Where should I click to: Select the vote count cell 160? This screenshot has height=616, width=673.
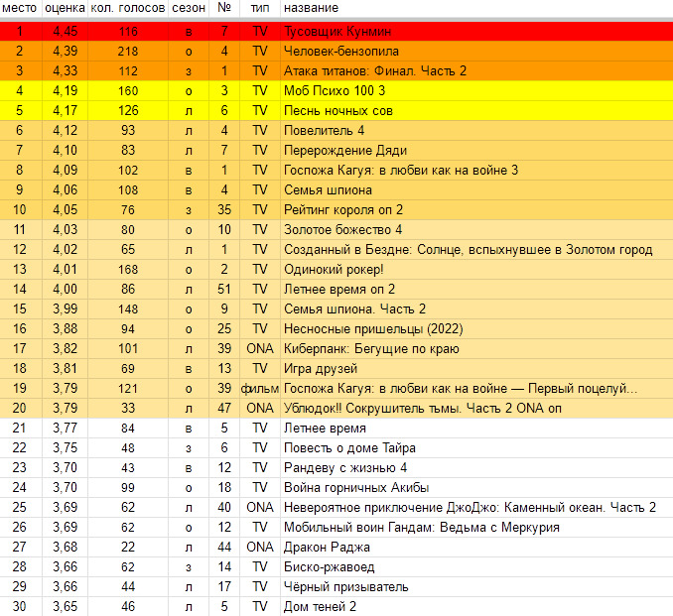128,90
